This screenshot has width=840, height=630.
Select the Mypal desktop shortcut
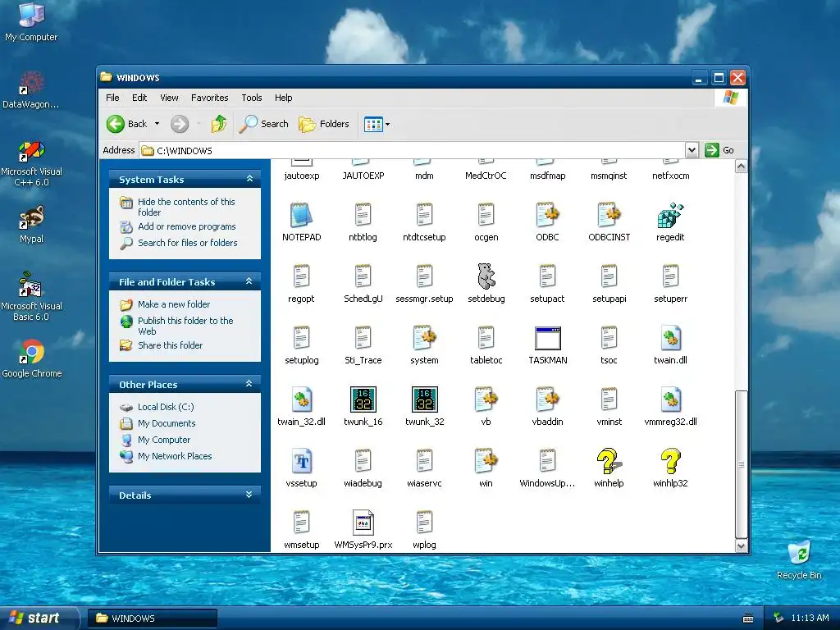(x=32, y=225)
